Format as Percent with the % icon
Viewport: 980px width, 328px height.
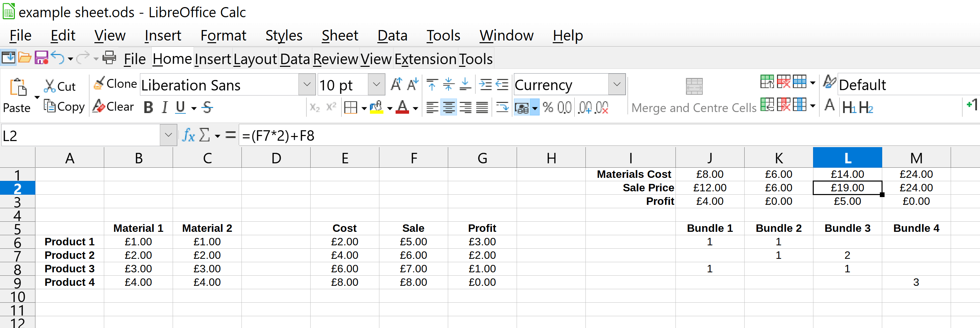pos(548,108)
